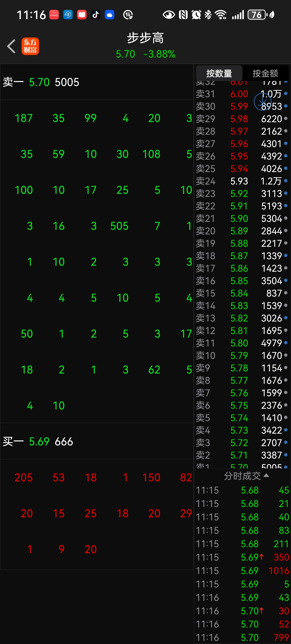This screenshot has height=644, width=291.
Task: Open the 东方财富 app logo
Action: tap(30, 46)
